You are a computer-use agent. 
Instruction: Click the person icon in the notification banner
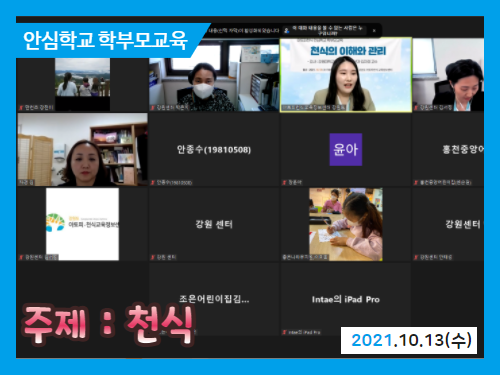pos(286,31)
